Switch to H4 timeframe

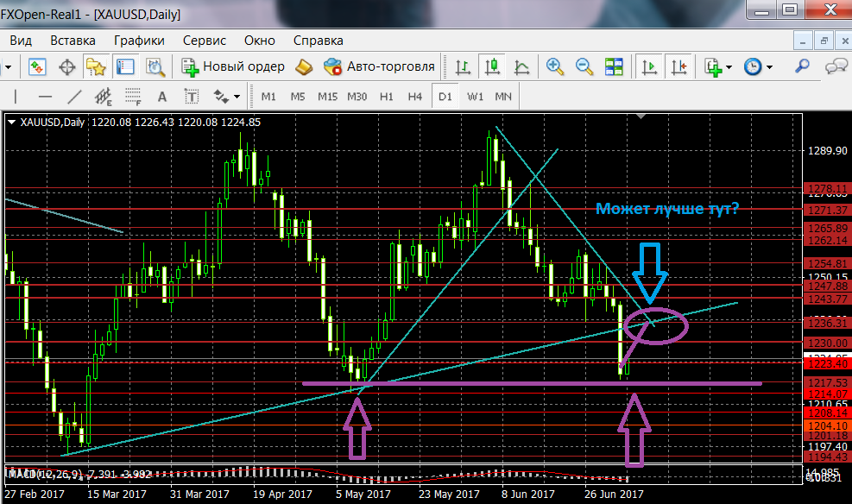tap(415, 97)
